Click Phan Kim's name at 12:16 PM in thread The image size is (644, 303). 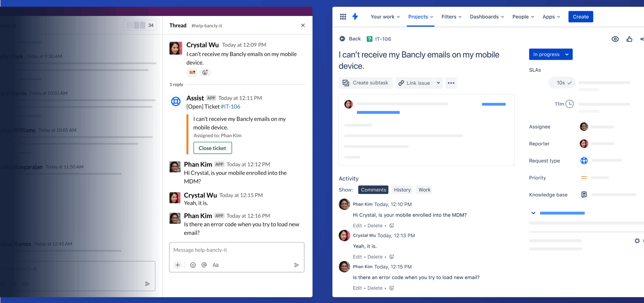(x=198, y=216)
